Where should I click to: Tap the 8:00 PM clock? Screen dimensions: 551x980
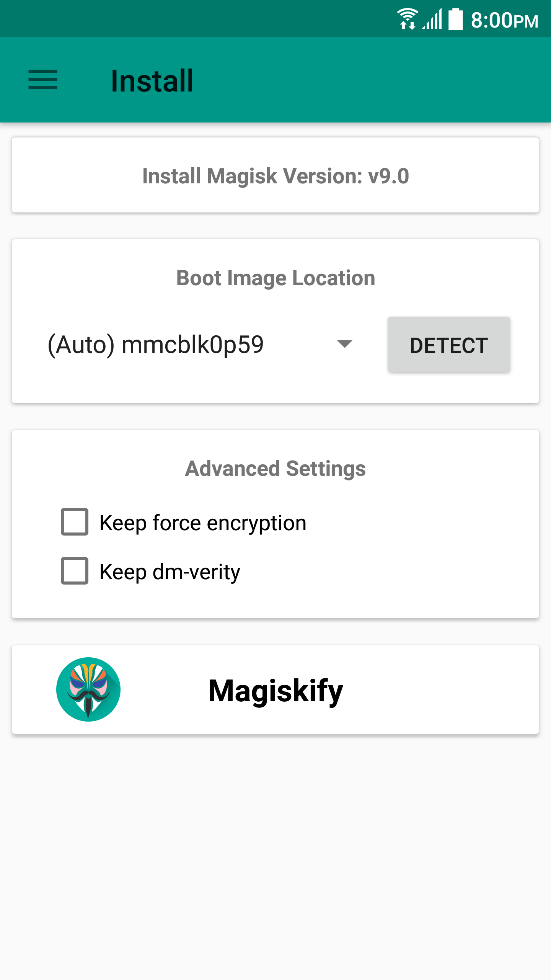coord(504,20)
